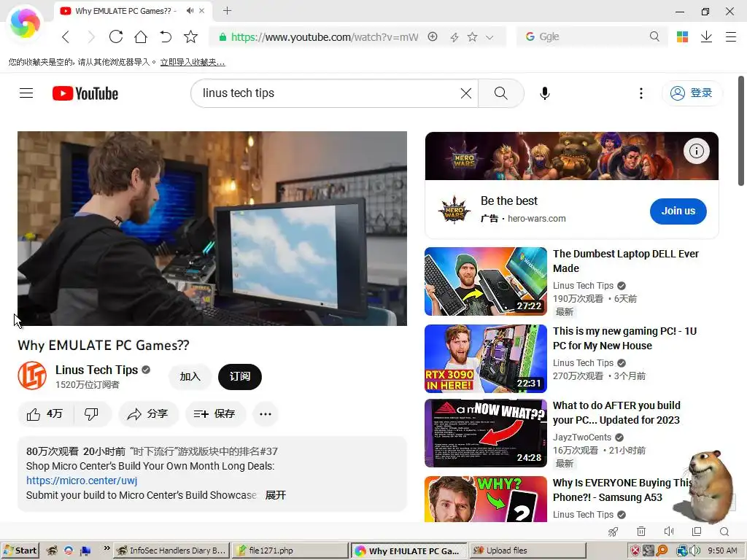Screen dimensions: 747x560
Task: Click the Share (分享) button
Action: [x=148, y=414]
